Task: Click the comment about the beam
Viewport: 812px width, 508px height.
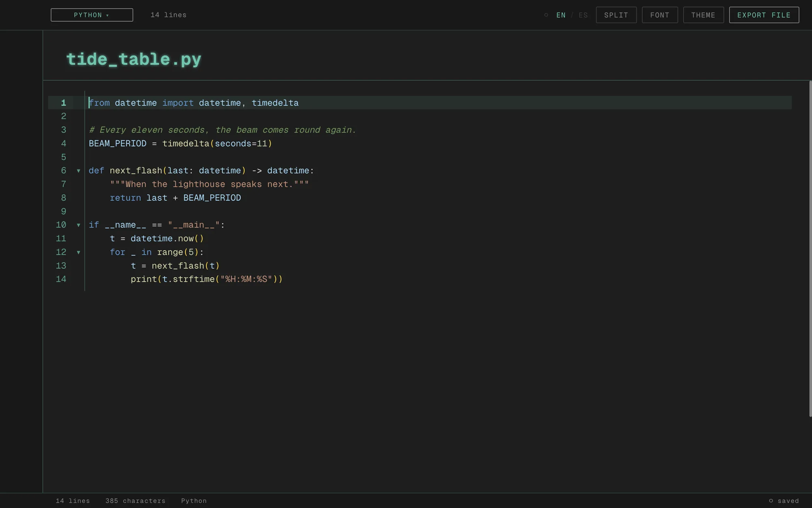Action: (x=222, y=130)
